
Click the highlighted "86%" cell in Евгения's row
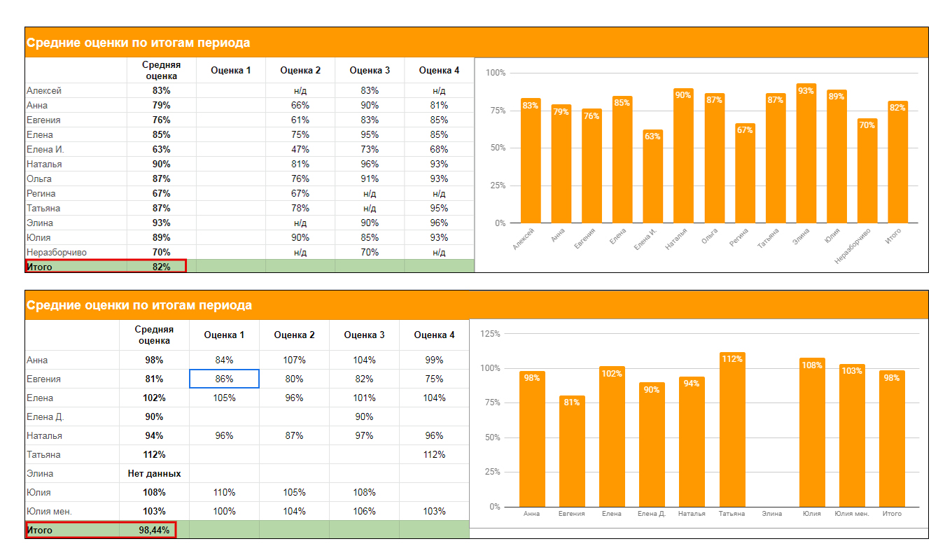point(224,379)
